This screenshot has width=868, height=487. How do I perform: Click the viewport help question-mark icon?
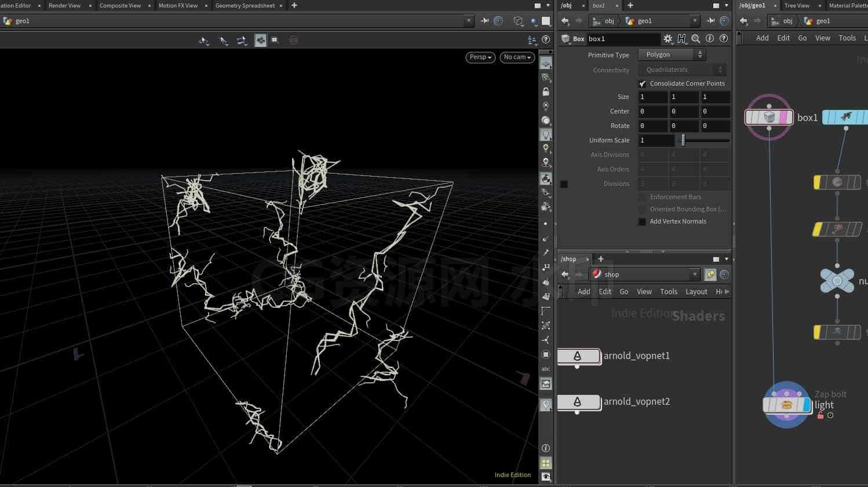pos(546,40)
